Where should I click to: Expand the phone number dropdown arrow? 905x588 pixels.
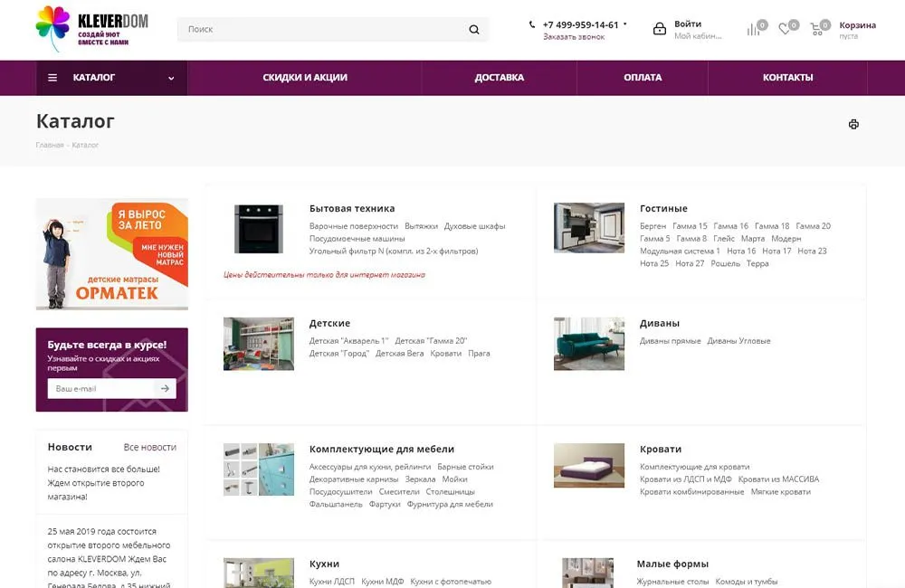[x=625, y=24]
